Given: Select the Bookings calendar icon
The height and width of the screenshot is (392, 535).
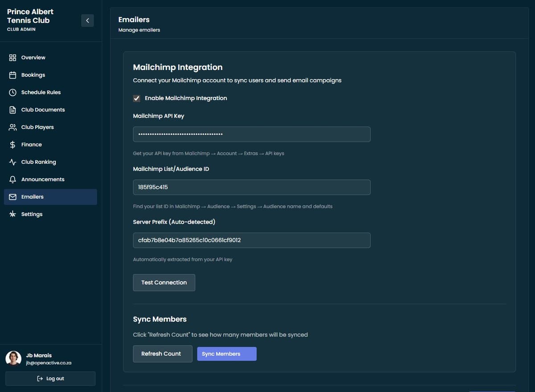Looking at the screenshot, I should (x=13, y=75).
